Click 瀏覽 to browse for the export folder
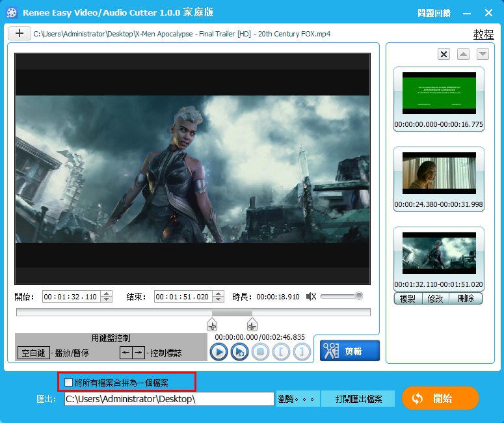This screenshot has height=423, width=504. (298, 399)
